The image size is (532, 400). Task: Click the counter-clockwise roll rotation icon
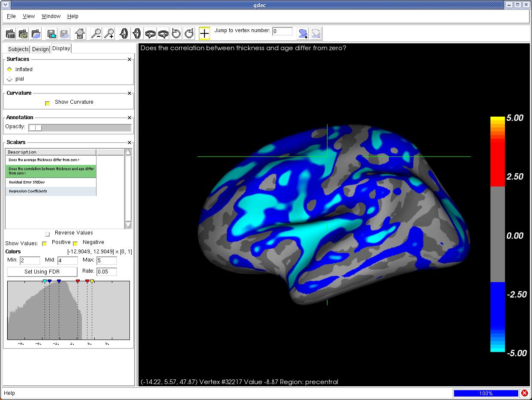click(176, 33)
